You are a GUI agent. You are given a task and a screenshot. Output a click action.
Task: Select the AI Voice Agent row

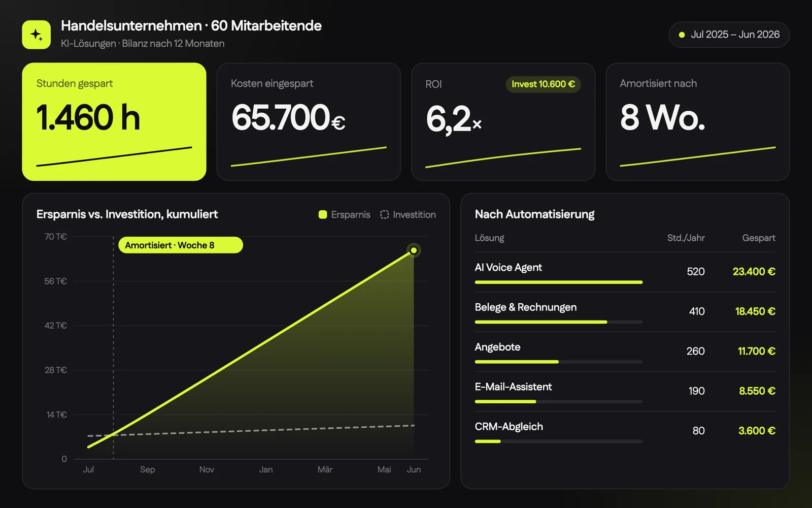[625, 272]
